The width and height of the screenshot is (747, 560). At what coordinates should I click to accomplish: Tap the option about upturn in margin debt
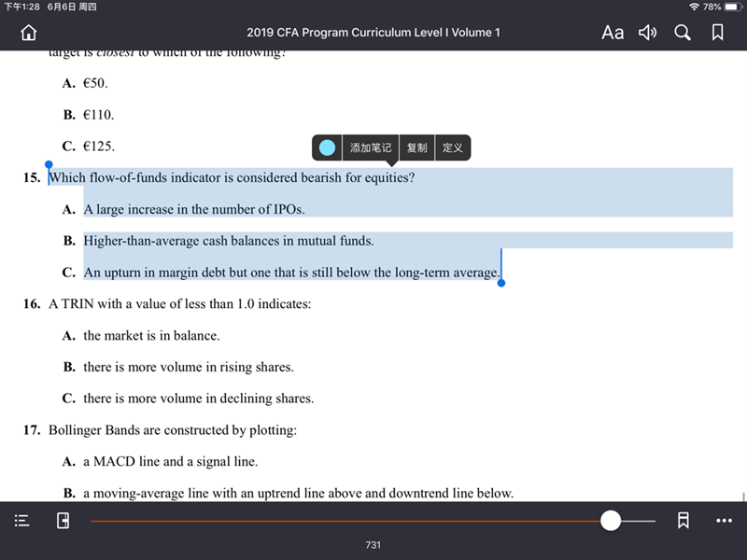292,273
